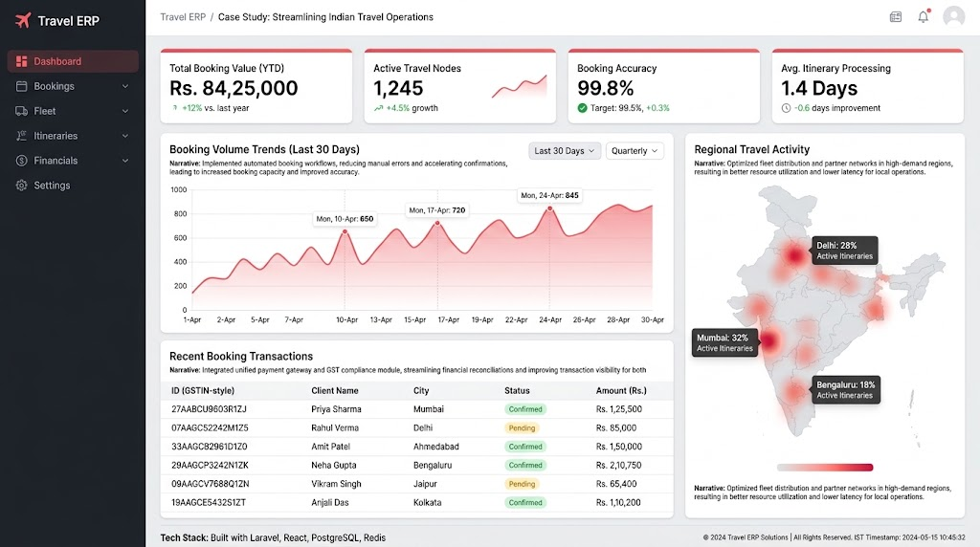Click the map heat intensity legend bar

[825, 467]
